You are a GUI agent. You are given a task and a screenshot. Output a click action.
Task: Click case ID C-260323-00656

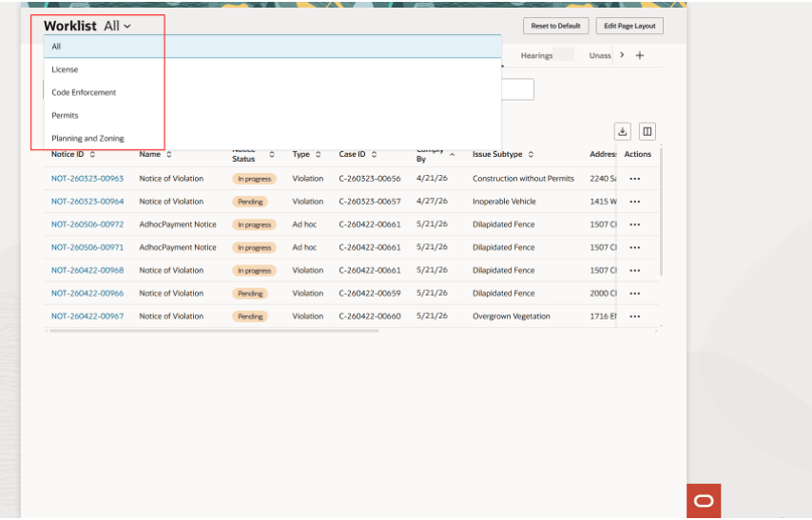coord(370,179)
